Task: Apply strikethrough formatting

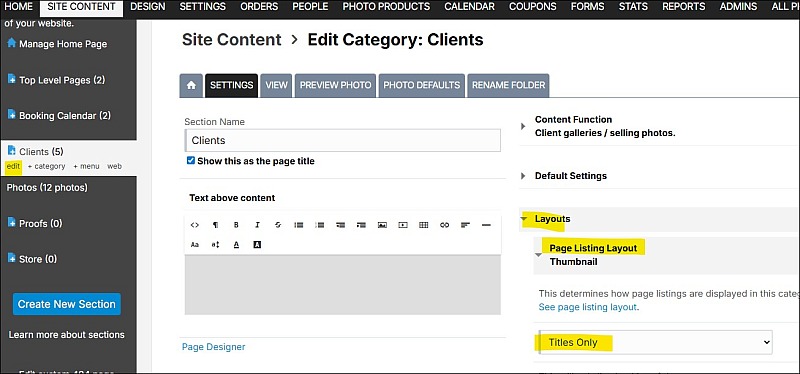Action: click(278, 225)
